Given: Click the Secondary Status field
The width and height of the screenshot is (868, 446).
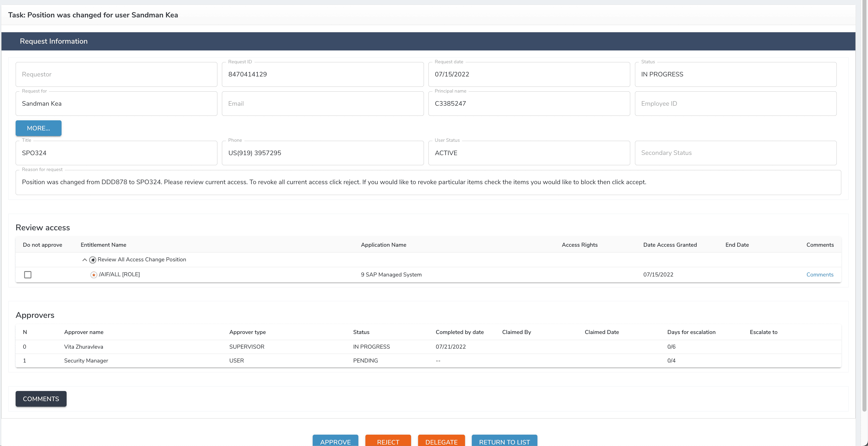Looking at the screenshot, I should (x=735, y=153).
